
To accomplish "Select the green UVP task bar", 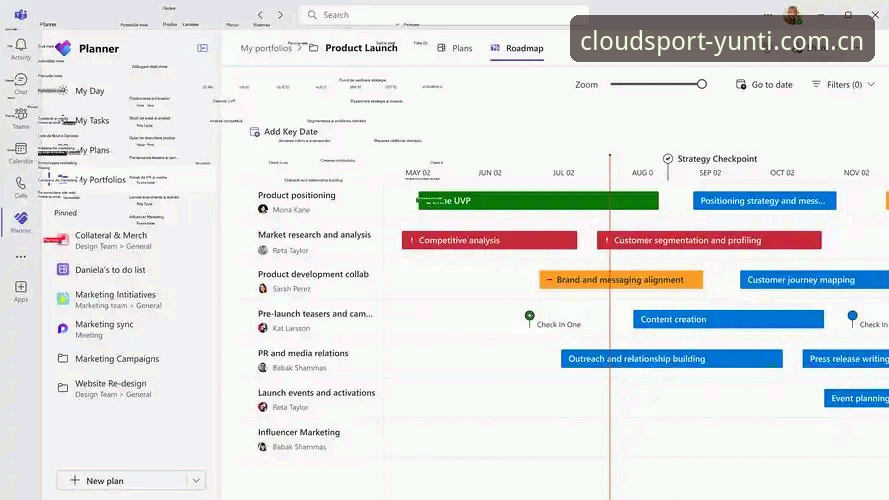I will tap(538, 201).
